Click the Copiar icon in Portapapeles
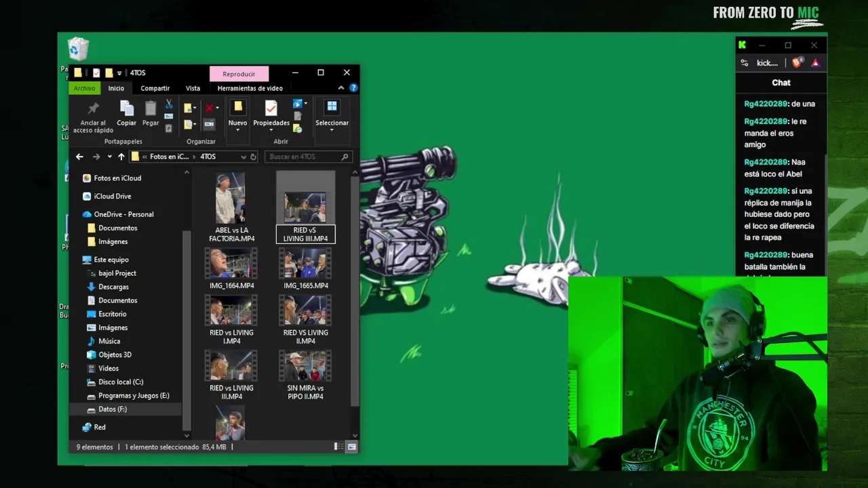Screen dimensions: 868x488 (x=126, y=108)
